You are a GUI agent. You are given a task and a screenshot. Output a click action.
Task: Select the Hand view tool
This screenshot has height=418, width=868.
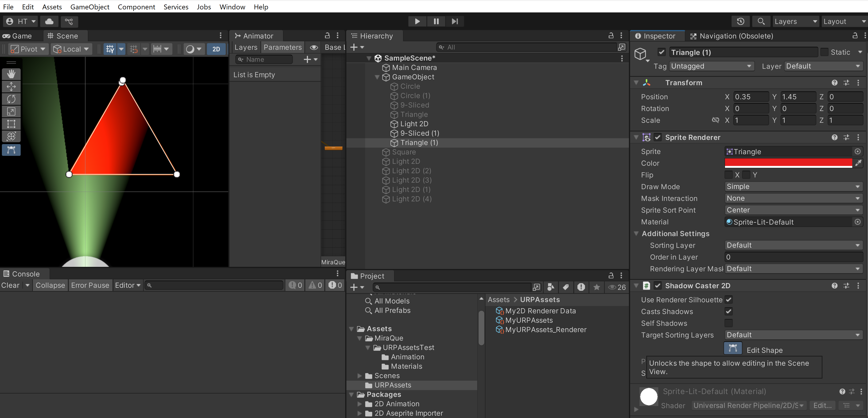coord(11,74)
